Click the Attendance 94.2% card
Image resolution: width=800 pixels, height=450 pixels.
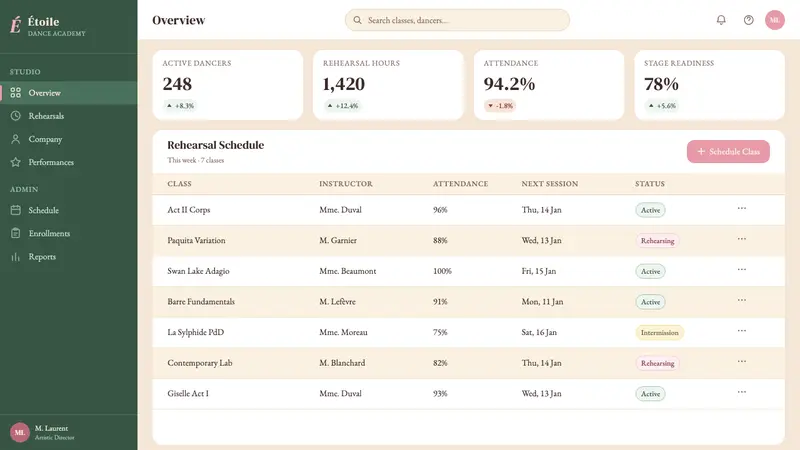point(549,85)
